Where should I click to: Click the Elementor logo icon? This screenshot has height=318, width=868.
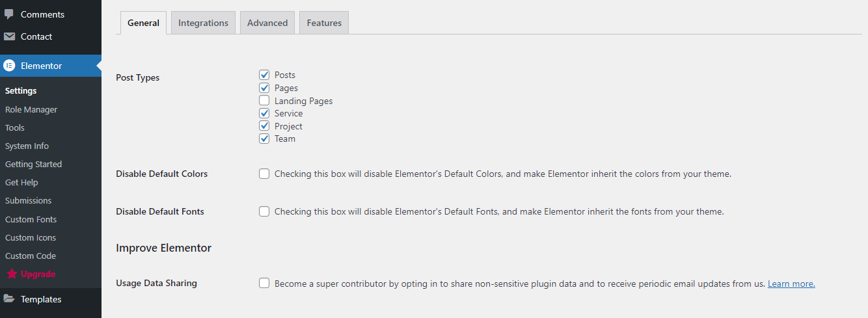point(9,66)
